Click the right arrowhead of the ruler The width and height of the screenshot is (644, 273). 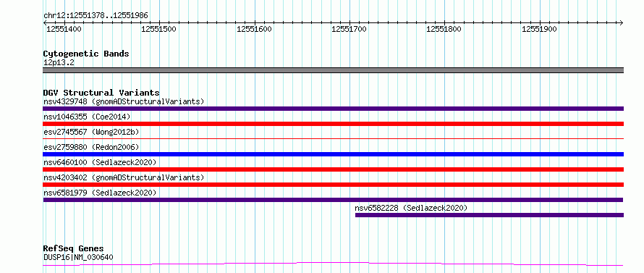pyautogui.click(x=621, y=22)
